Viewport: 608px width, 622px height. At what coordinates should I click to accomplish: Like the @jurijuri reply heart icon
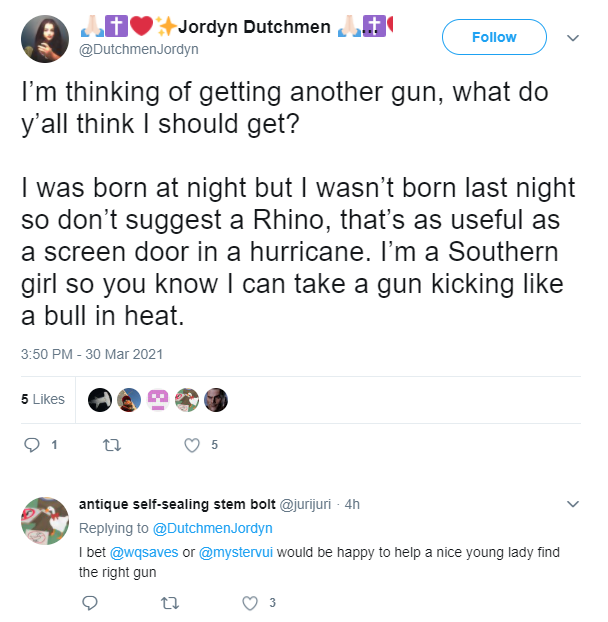250,603
